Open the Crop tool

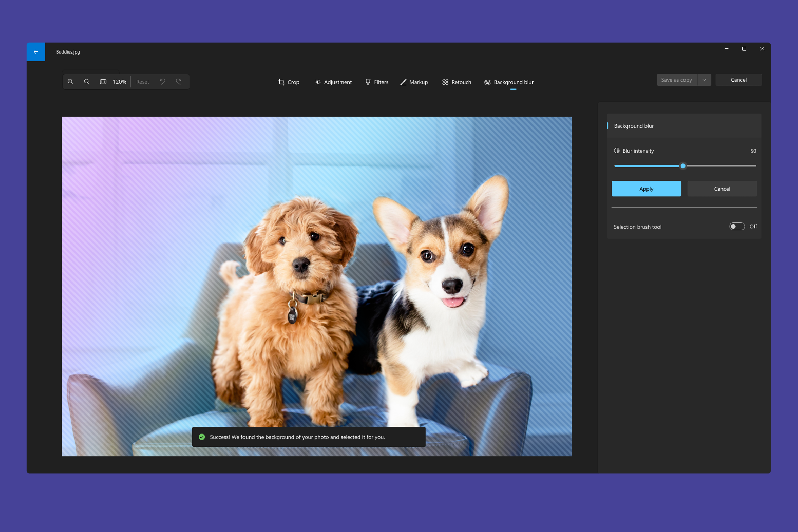[288, 82]
